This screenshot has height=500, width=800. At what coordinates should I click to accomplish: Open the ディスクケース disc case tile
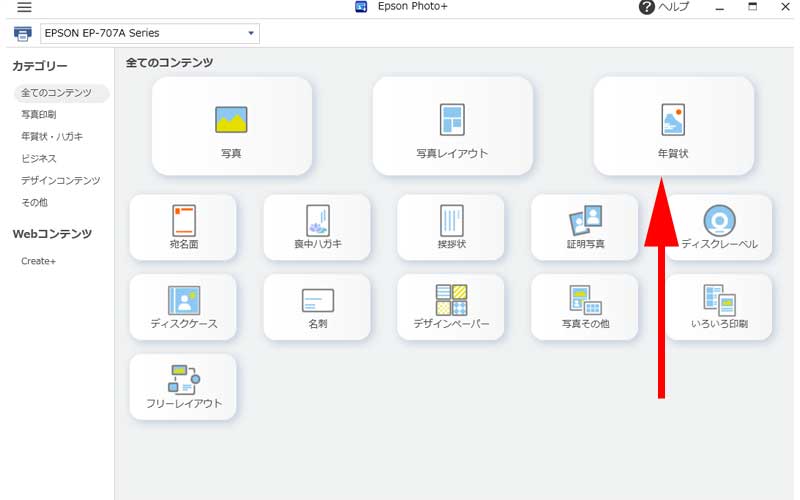click(x=183, y=307)
